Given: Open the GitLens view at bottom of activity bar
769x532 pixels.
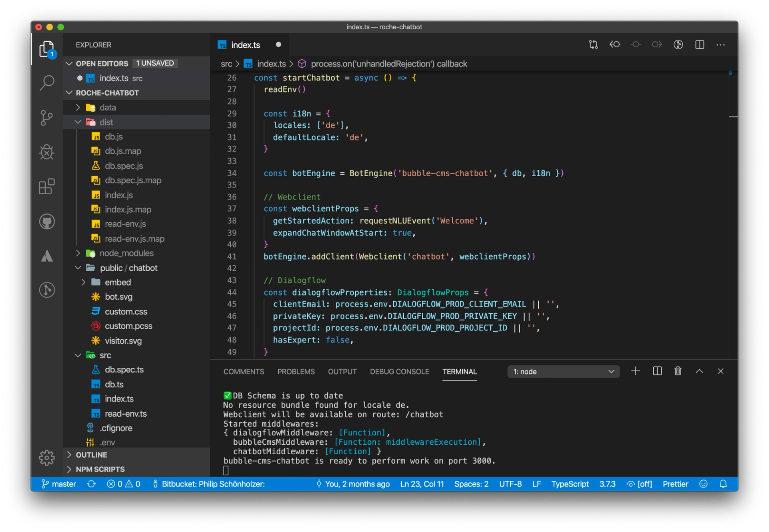Looking at the screenshot, I should (x=47, y=290).
